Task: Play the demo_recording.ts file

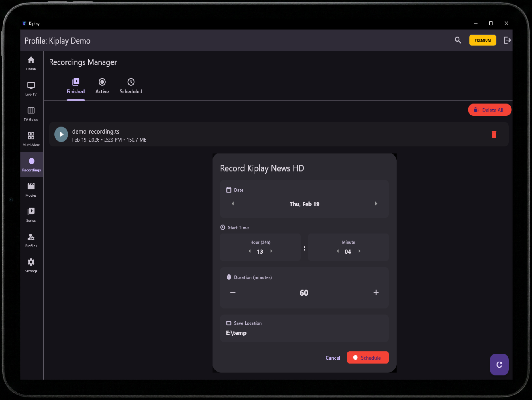Action: (61, 134)
